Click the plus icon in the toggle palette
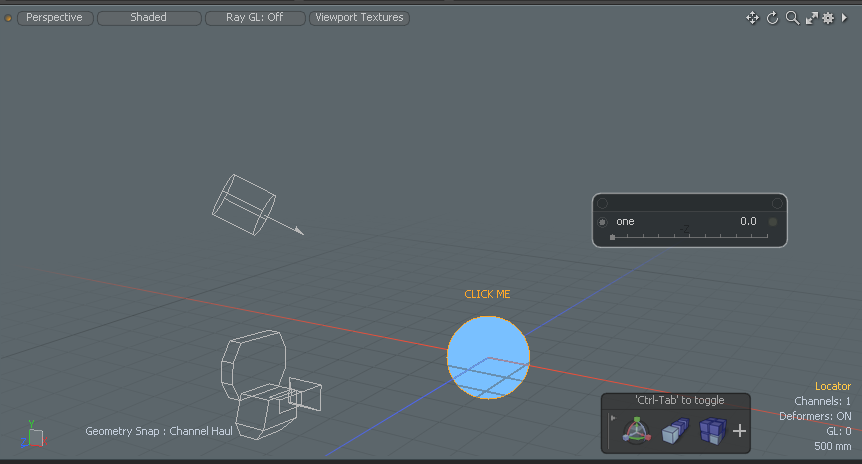 [x=740, y=431]
